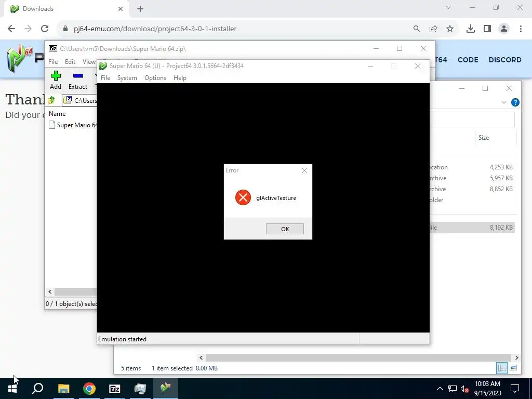Show hidden system tray icons
This screenshot has height=399, width=532.
click(x=440, y=389)
